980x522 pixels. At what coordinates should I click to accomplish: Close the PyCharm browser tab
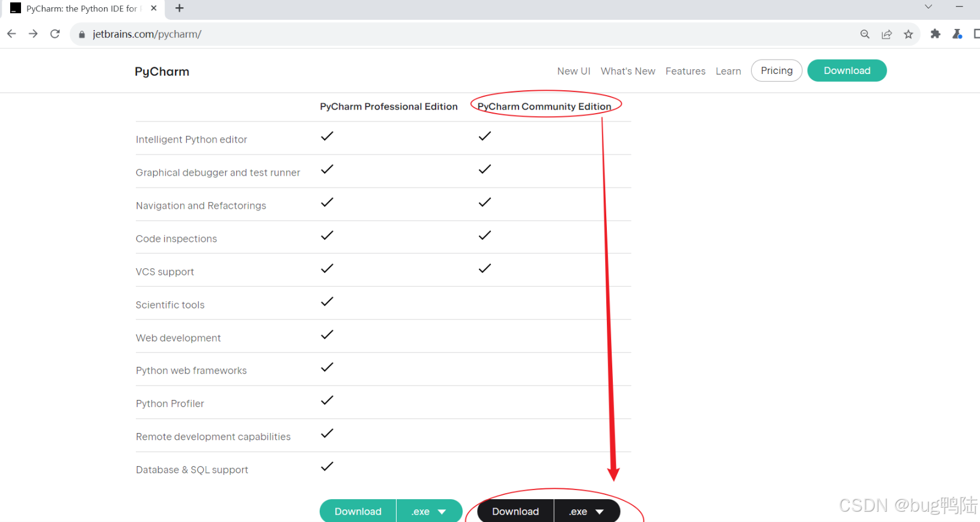[x=154, y=8]
